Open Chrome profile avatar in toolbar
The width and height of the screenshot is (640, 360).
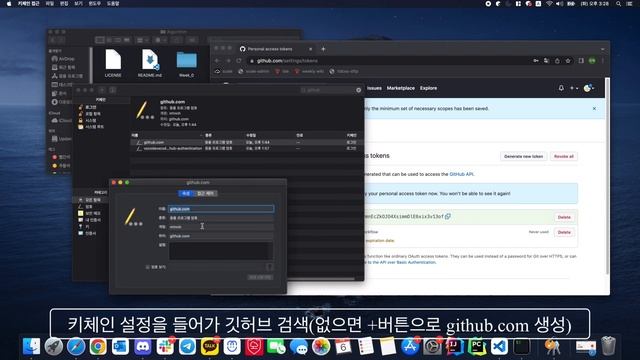coord(592,61)
